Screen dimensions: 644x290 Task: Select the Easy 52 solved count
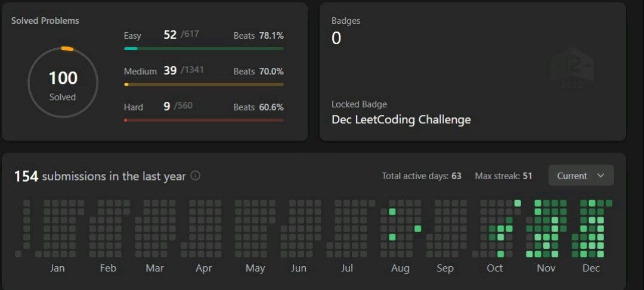click(170, 35)
